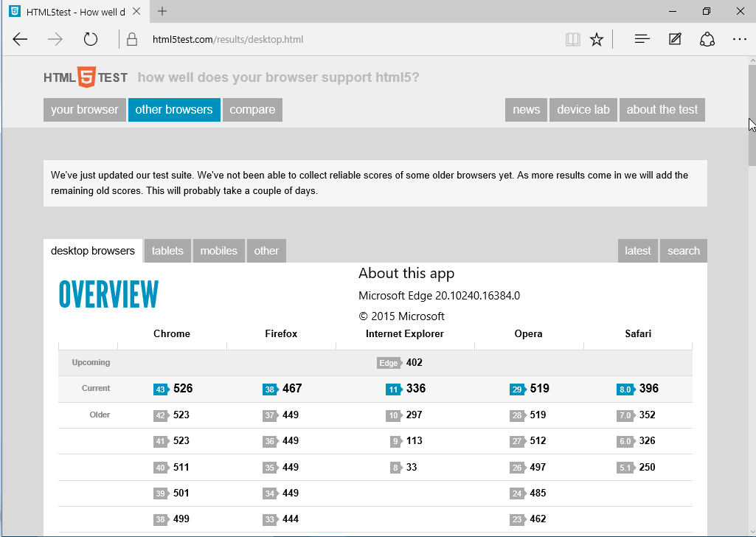This screenshot has width=756, height=537.
Task: Open the Hub three-lines icon
Action: (642, 39)
